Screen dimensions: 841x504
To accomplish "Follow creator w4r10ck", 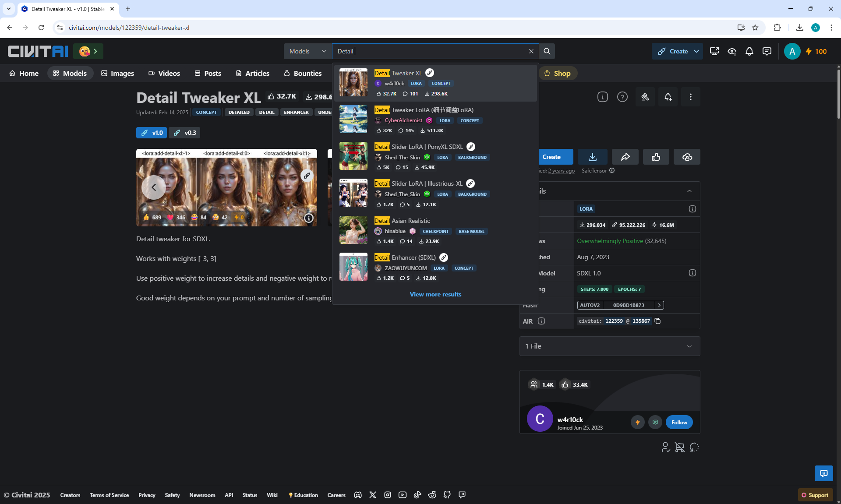I will [x=679, y=422].
